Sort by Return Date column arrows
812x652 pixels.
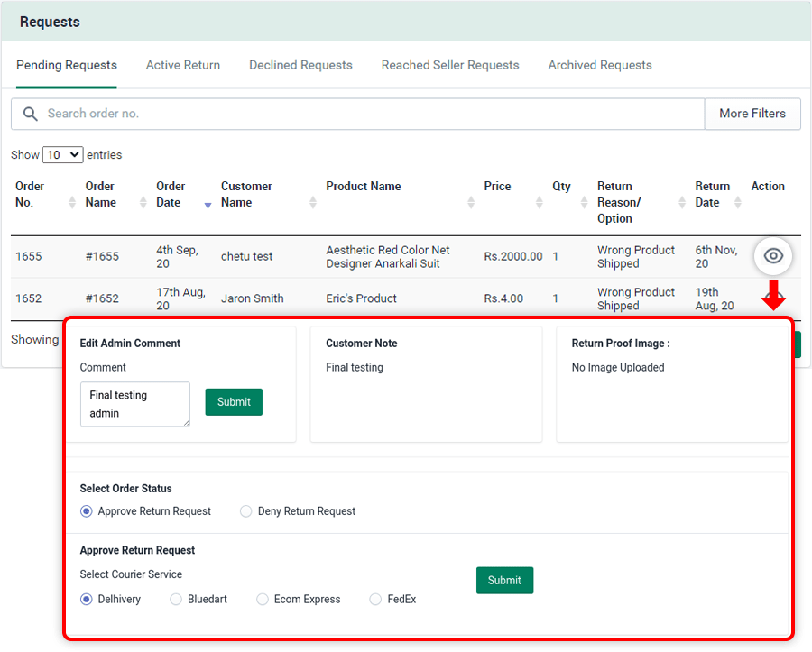(x=738, y=203)
